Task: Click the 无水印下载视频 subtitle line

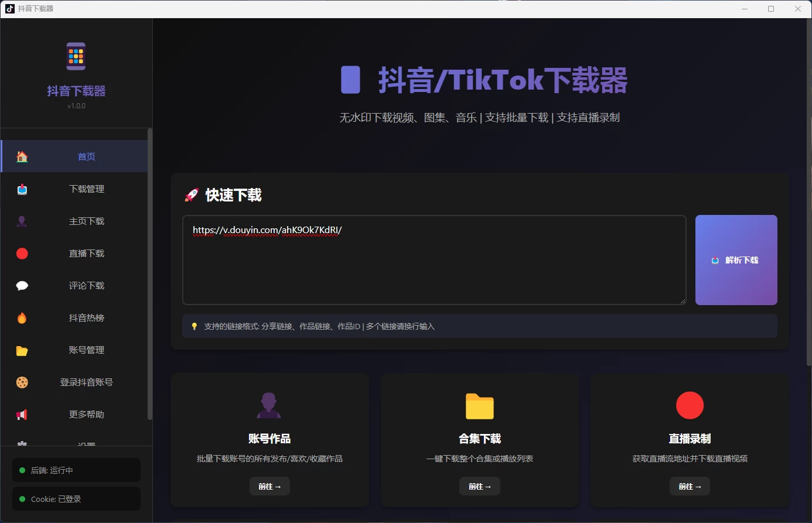Action: (x=480, y=118)
